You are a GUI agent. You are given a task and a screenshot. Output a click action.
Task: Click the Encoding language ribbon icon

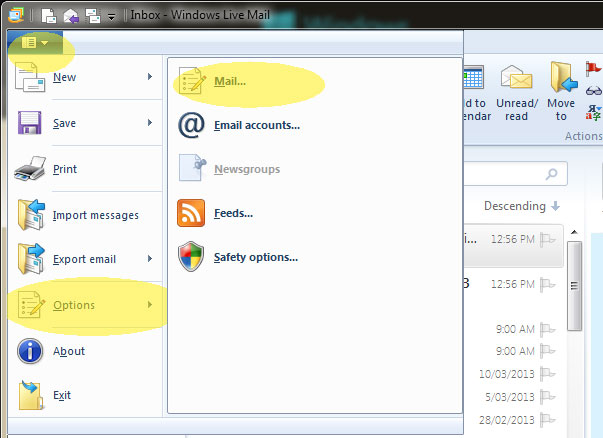point(593,113)
